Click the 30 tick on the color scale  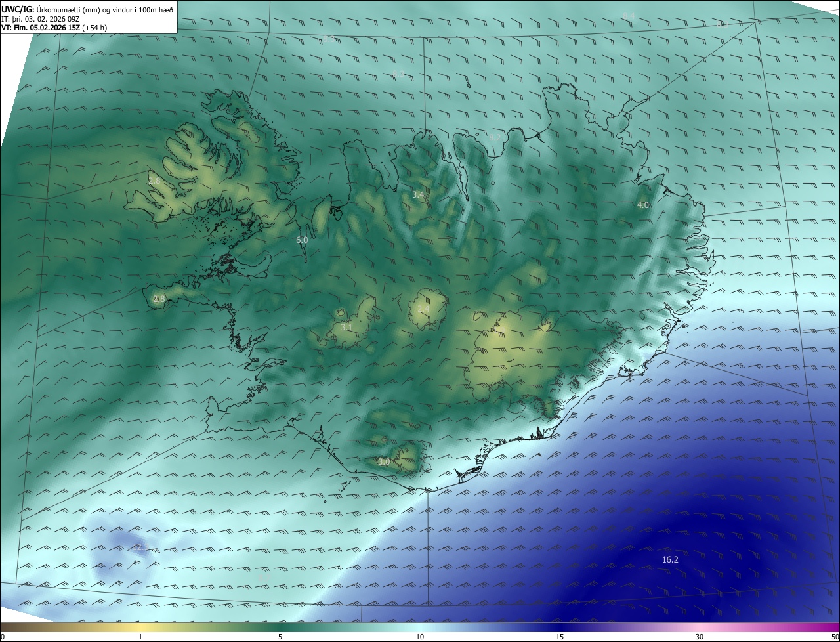[700, 637]
